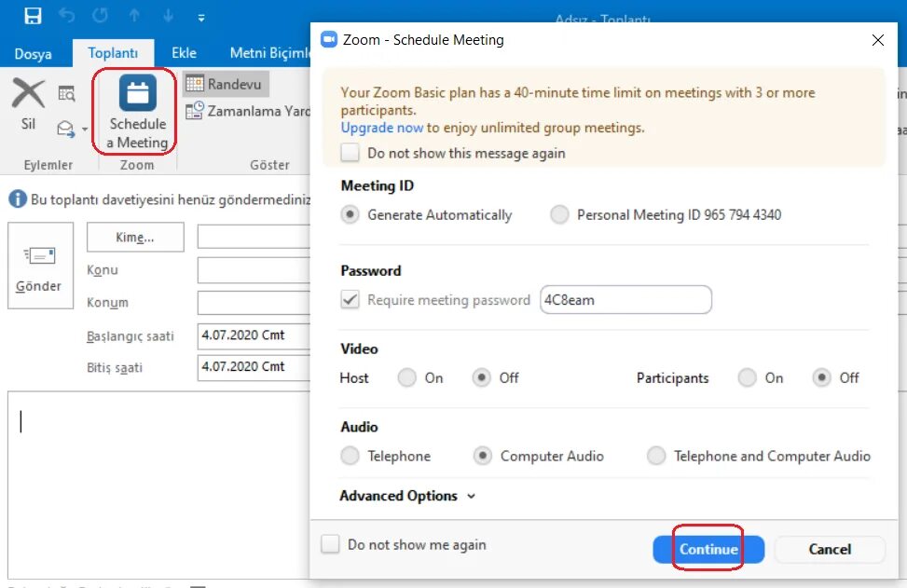Image resolution: width=907 pixels, height=588 pixels.
Task: Select Telephone and Computer Audio option
Action: pos(656,456)
